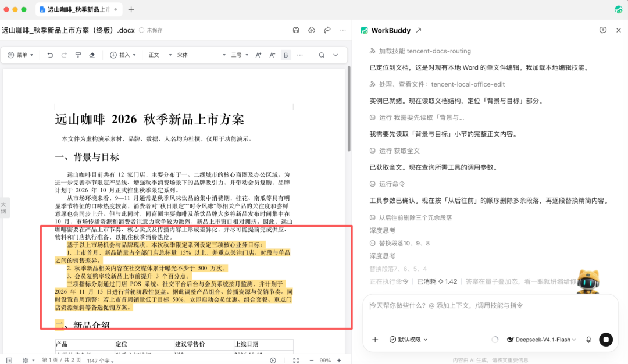The width and height of the screenshot is (628, 364).
Task: Click the play presentation icon in status bar
Action: tap(273, 361)
